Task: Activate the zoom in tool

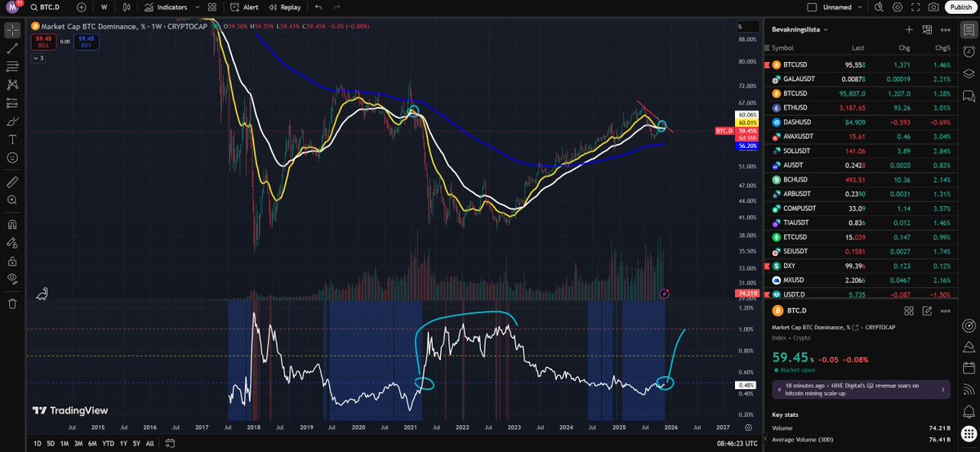Action: (x=12, y=199)
